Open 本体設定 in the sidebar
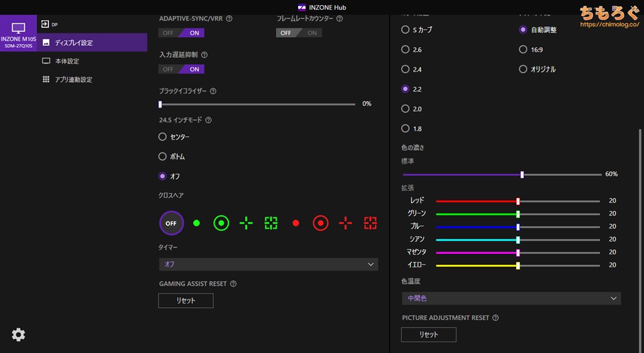644x353 pixels. 92,61
